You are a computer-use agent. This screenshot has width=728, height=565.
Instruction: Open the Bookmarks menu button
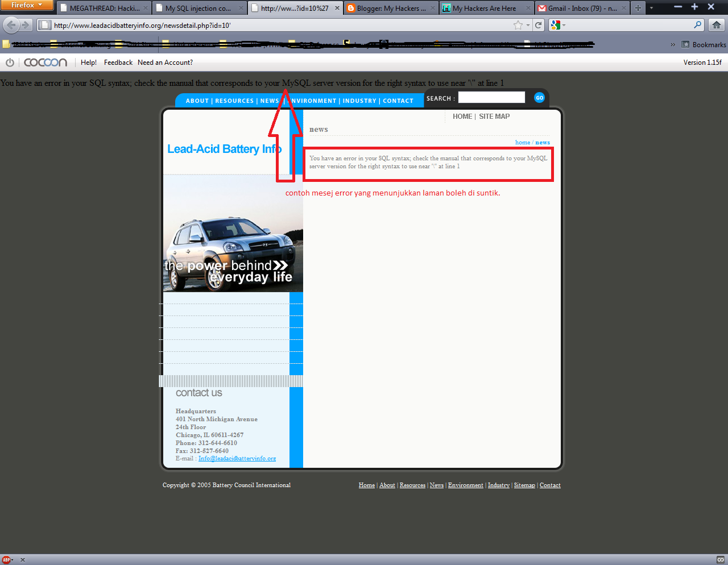[x=704, y=44]
